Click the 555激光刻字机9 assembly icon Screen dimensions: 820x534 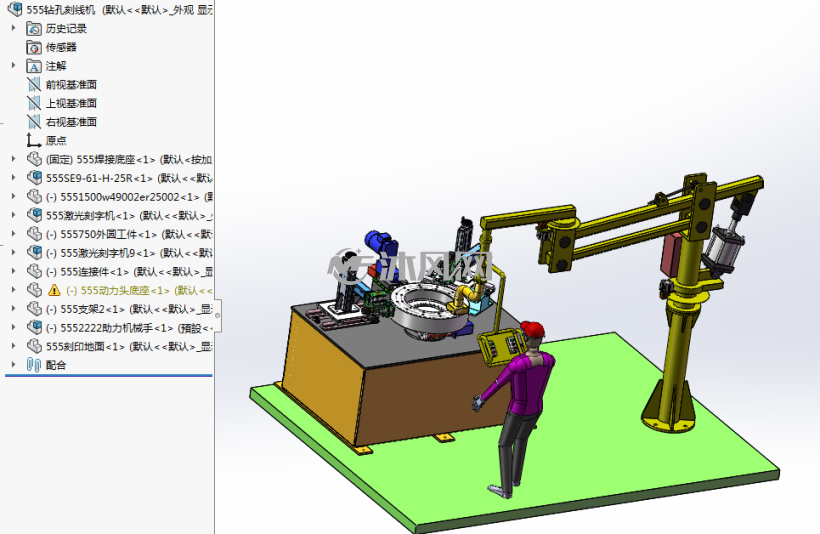tap(34, 253)
